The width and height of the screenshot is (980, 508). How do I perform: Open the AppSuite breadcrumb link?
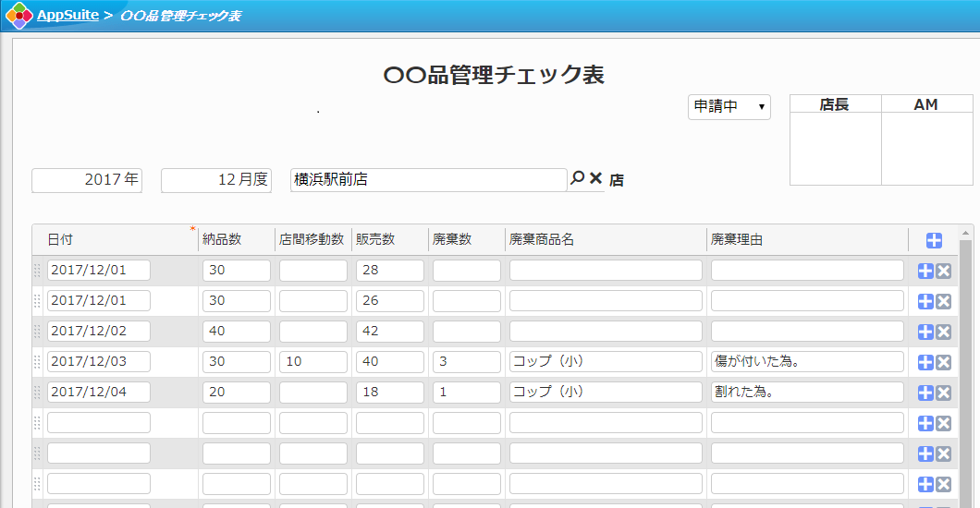(67, 16)
